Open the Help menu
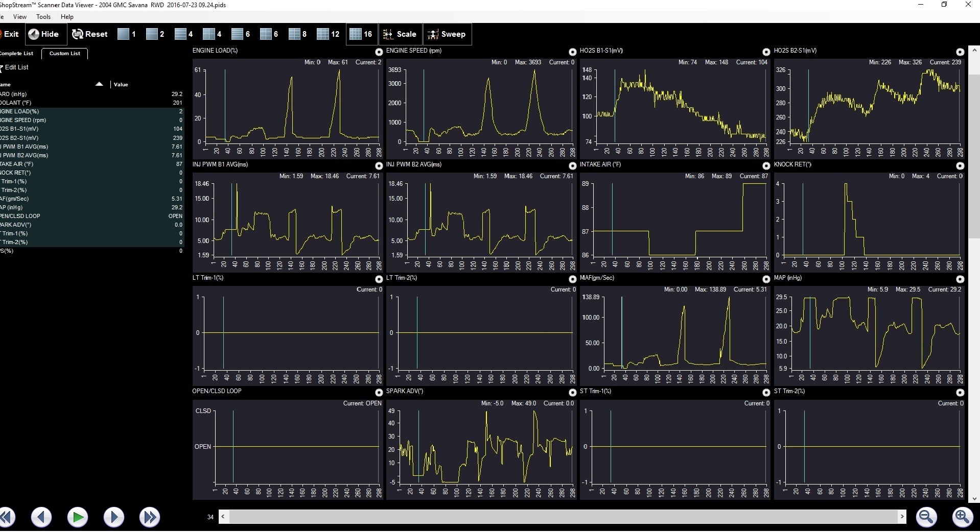This screenshot has height=532, width=980. pos(67,17)
